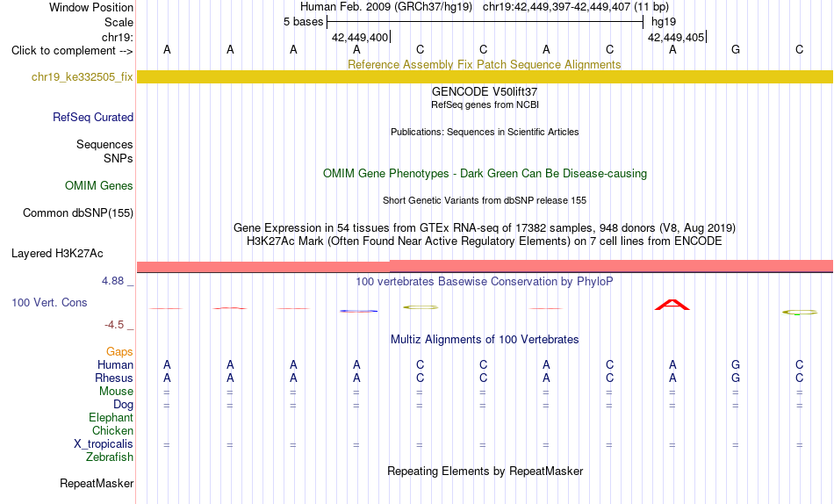The image size is (834, 504).
Task: Select the Human species label
Action: point(115,364)
